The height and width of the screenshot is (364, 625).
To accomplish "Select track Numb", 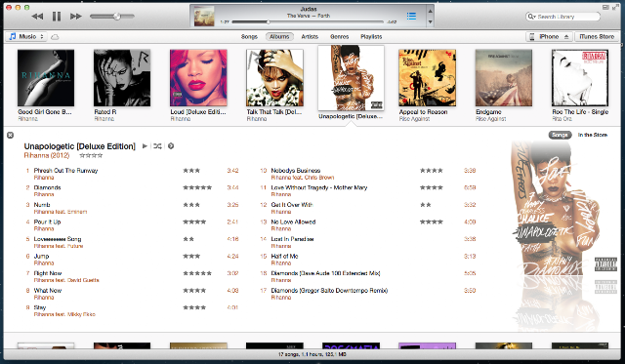I will (x=42, y=205).
